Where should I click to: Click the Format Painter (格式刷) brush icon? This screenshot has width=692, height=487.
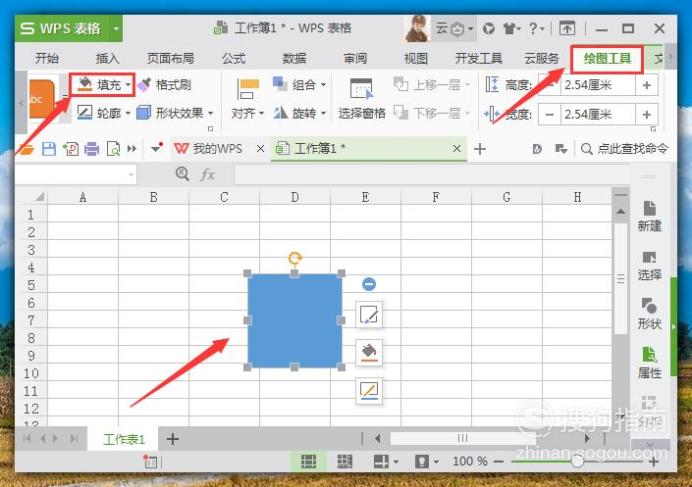click(x=144, y=84)
